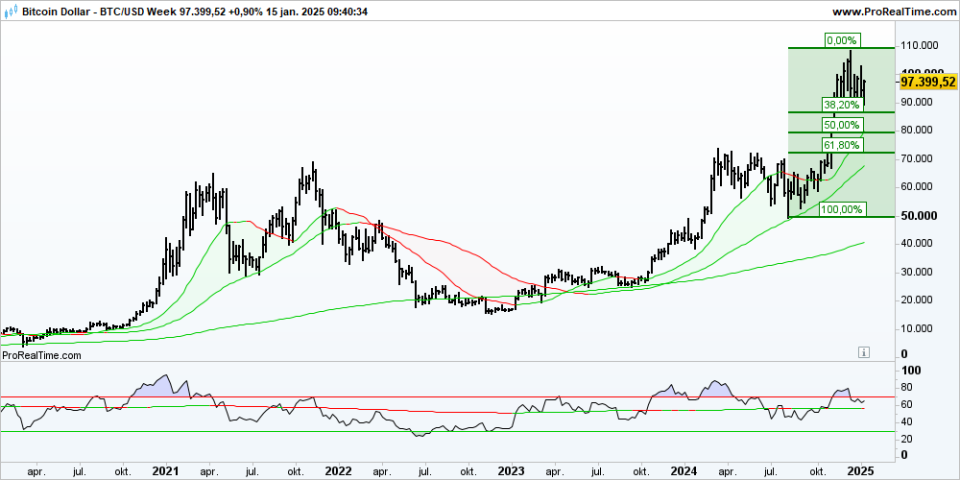Click the 110.000 price axis label
Viewport: 960px width, 480px height.
921,46
